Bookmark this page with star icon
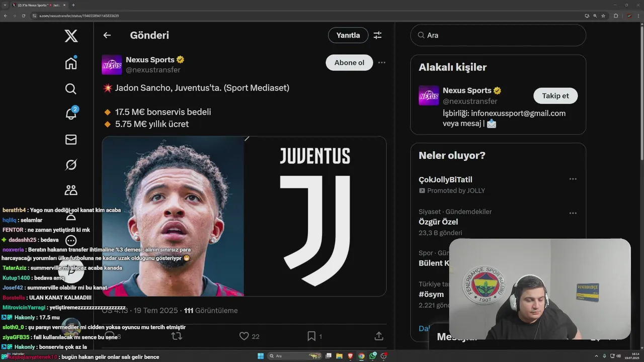The width and height of the screenshot is (644, 362). pos(603,16)
